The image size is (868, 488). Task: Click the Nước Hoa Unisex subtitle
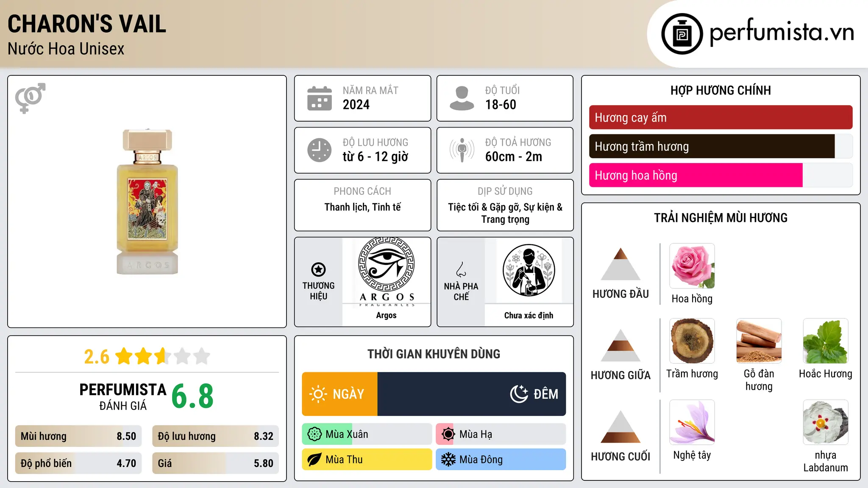66,49
